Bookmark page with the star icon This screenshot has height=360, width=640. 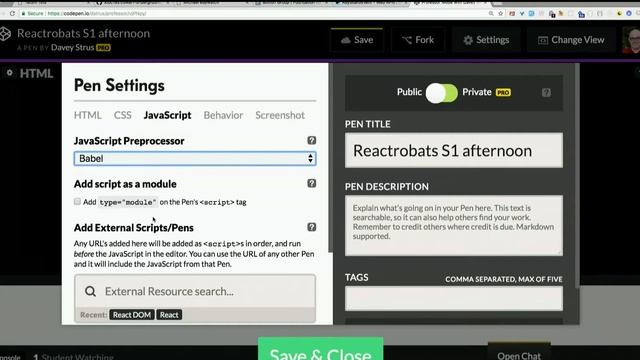click(500, 13)
